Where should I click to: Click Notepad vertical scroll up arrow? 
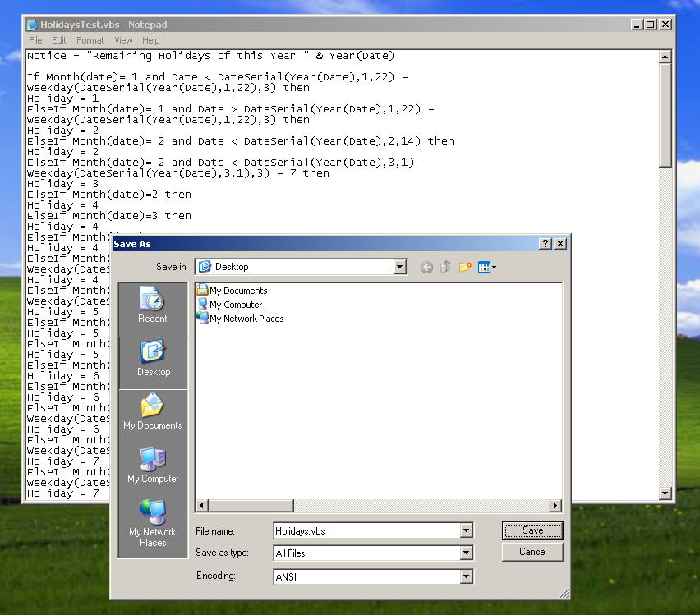tap(665, 57)
